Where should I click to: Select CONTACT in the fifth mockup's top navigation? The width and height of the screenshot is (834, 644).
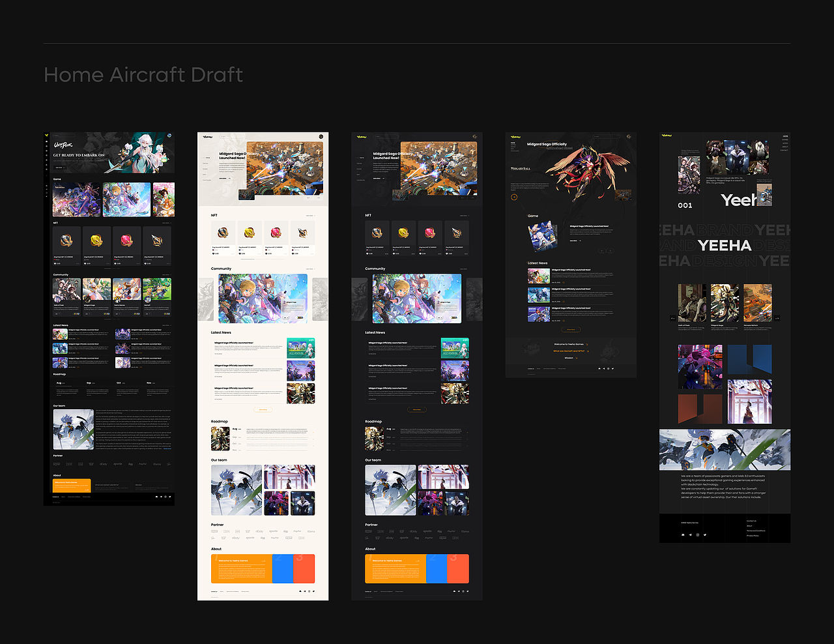(784, 151)
